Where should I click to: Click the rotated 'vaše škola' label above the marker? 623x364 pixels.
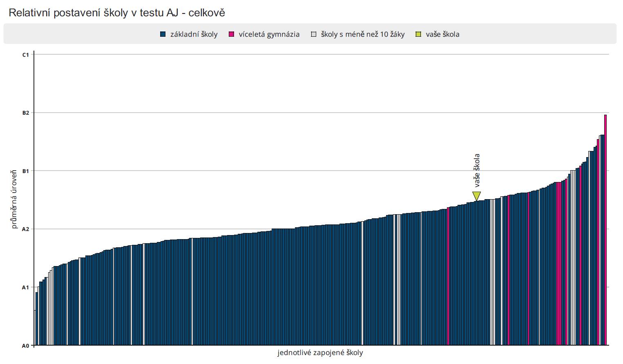[477, 170]
